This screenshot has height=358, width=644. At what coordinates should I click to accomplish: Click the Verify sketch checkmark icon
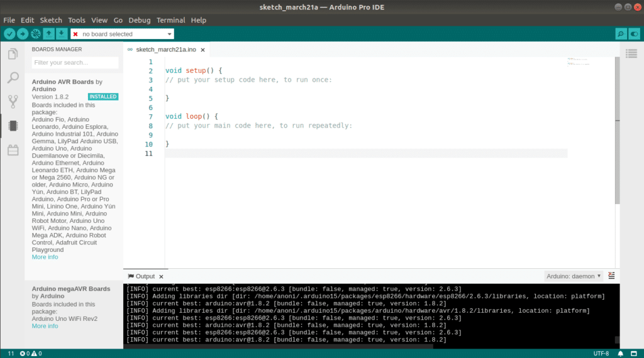9,34
